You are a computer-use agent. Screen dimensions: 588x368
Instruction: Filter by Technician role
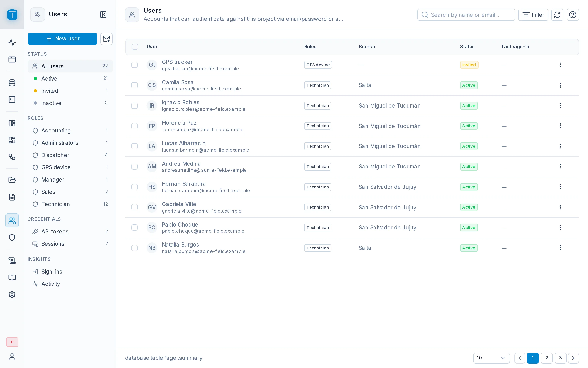coord(70,204)
